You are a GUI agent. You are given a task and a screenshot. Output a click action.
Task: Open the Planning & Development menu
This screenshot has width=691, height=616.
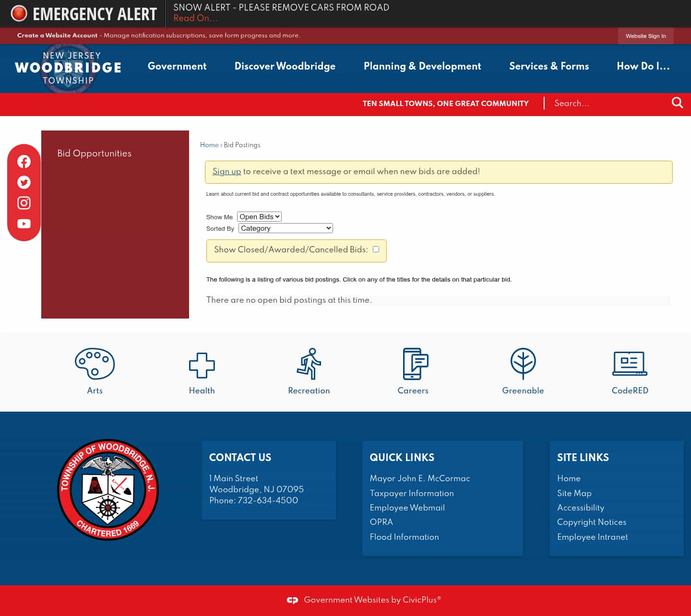pos(422,67)
